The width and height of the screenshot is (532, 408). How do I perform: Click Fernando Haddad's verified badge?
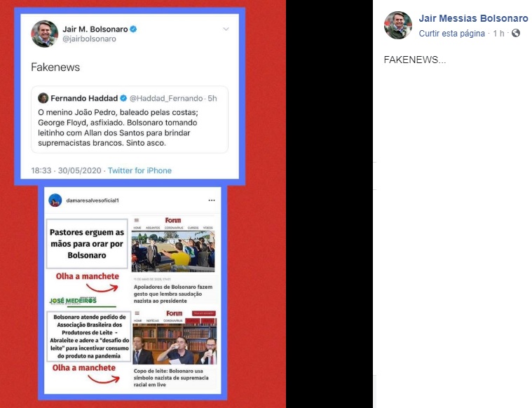point(123,98)
